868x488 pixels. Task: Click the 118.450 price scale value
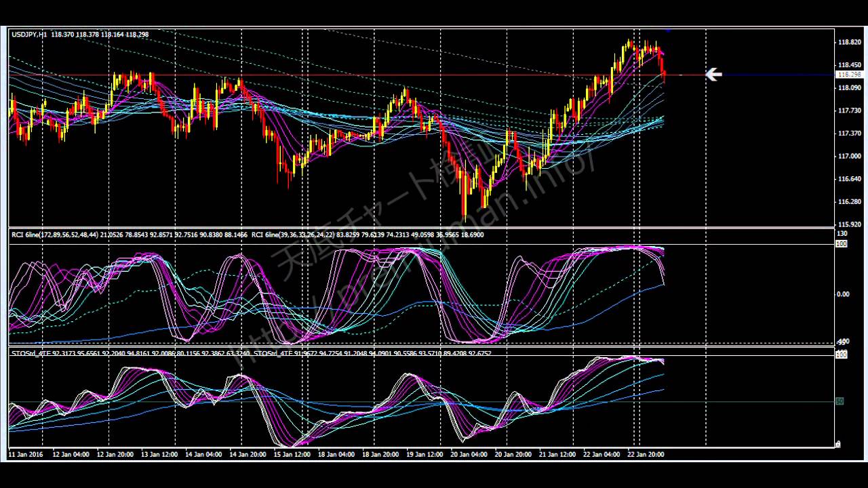(x=850, y=65)
